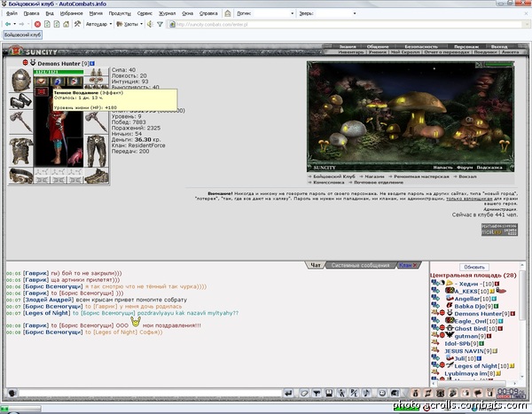Click the leggings equipment slot
The height and width of the screenshot is (414, 532).
pos(97,151)
